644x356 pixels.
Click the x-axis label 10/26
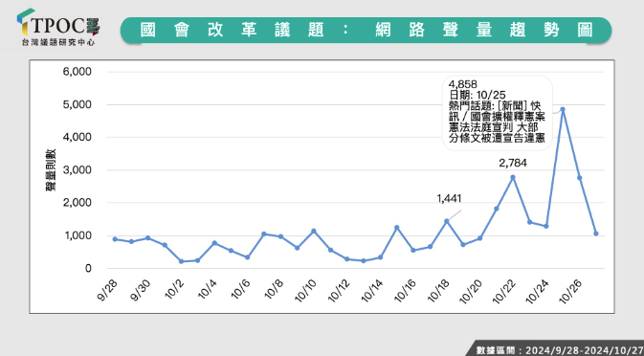[x=571, y=291]
